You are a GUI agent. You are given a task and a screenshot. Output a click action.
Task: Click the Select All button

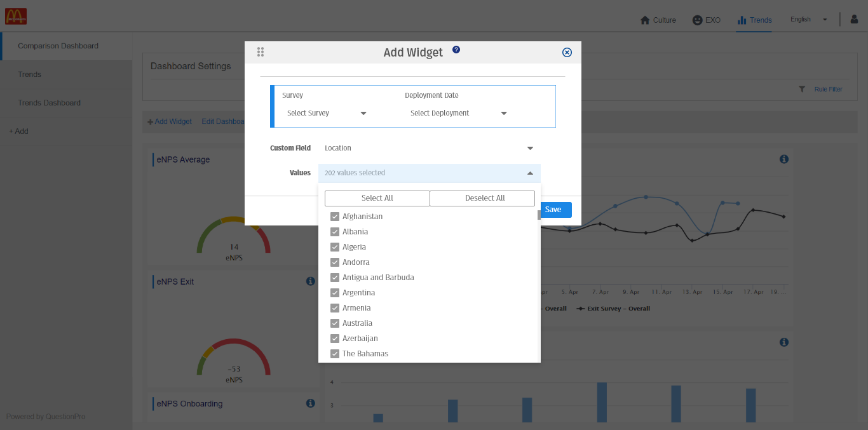pos(377,198)
